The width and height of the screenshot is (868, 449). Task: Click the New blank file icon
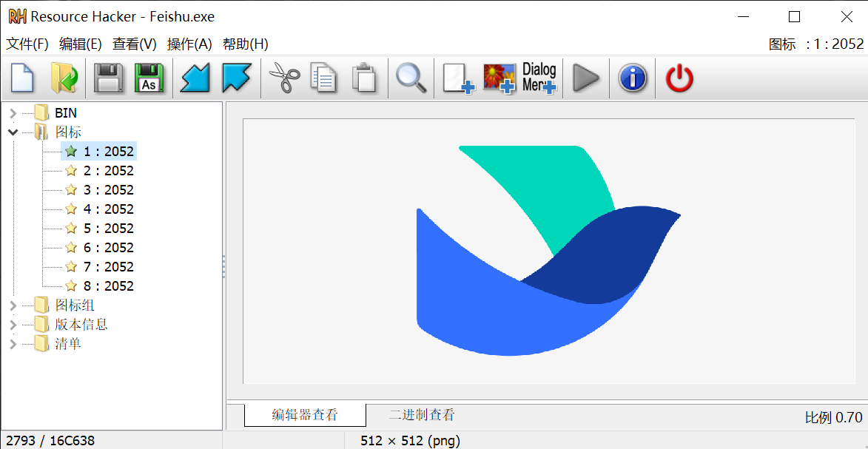click(23, 78)
